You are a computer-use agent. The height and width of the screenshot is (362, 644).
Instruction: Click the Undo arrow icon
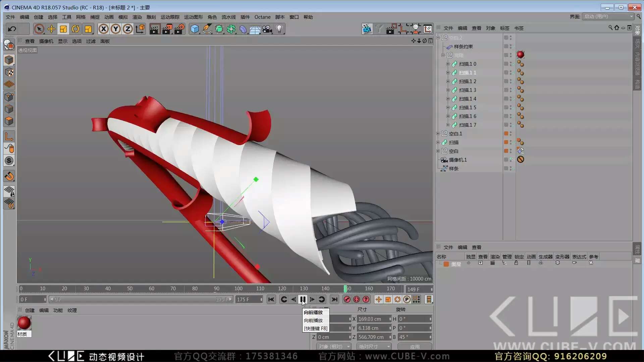pos(12,29)
